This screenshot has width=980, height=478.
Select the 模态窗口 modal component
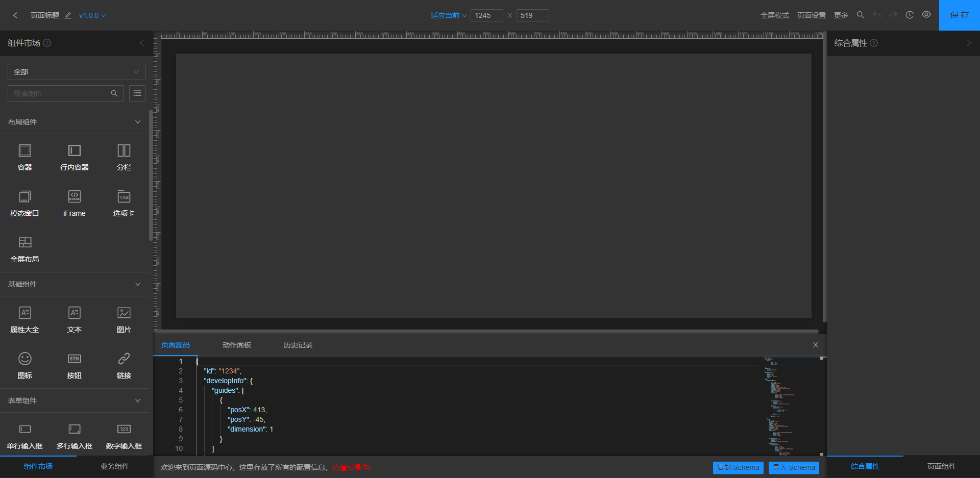tap(25, 204)
